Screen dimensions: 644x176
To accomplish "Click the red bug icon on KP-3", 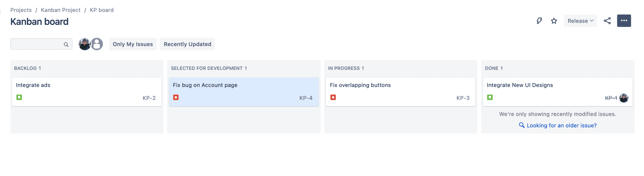I will [333, 97].
